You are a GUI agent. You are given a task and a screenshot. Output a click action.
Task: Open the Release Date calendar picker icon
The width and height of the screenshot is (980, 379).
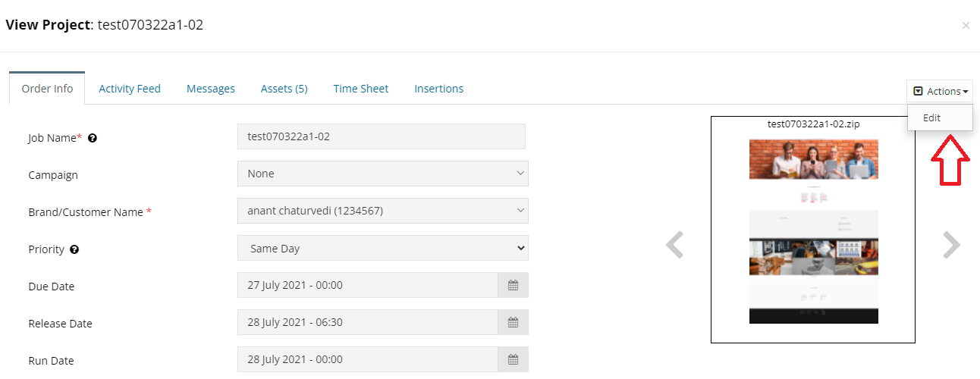513,322
